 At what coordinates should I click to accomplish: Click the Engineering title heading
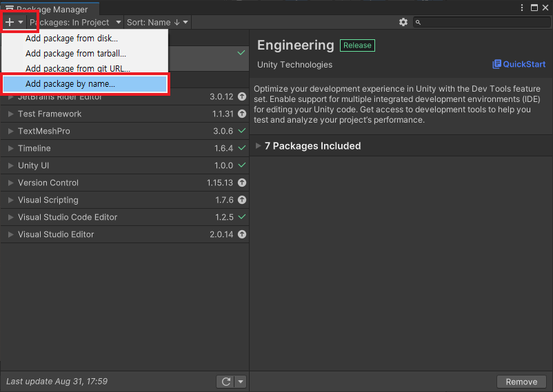tap(296, 45)
